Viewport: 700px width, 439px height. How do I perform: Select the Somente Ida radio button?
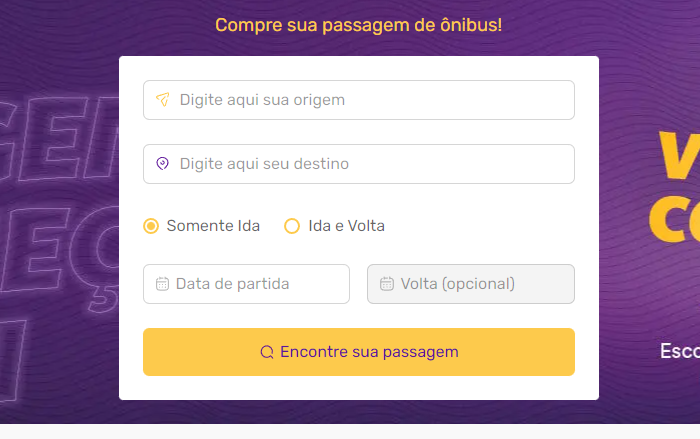click(x=151, y=226)
